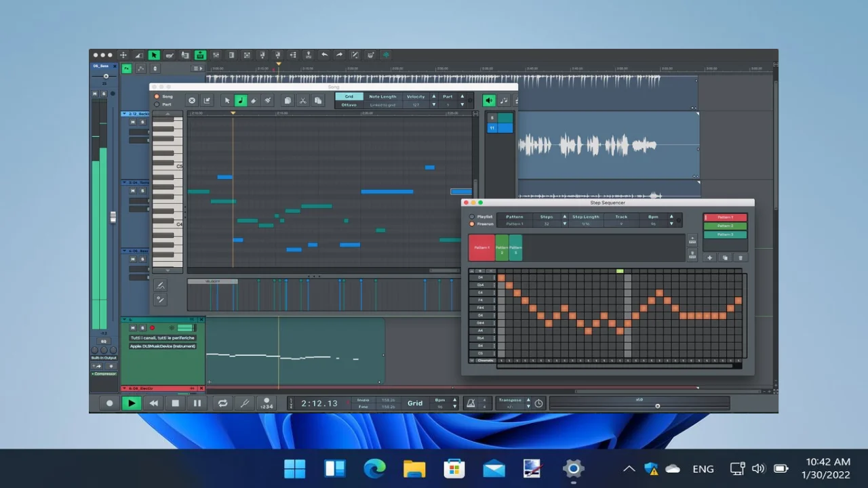
Task: Click the Grid button in the transport bar
Action: coord(415,403)
